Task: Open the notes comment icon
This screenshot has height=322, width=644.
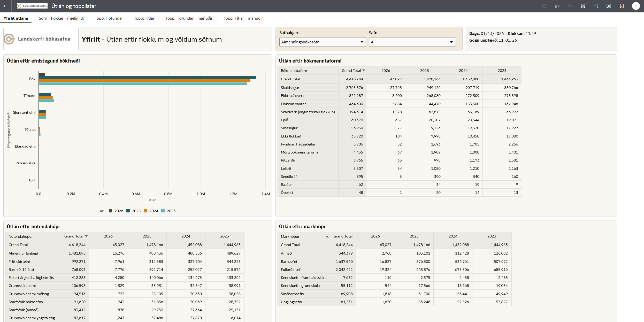Action: coord(596,6)
